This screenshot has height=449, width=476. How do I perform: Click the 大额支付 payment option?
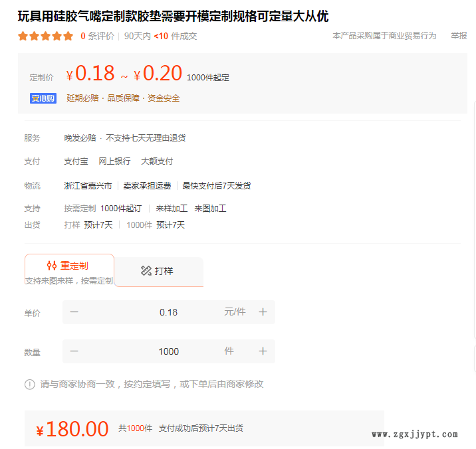pos(157,161)
